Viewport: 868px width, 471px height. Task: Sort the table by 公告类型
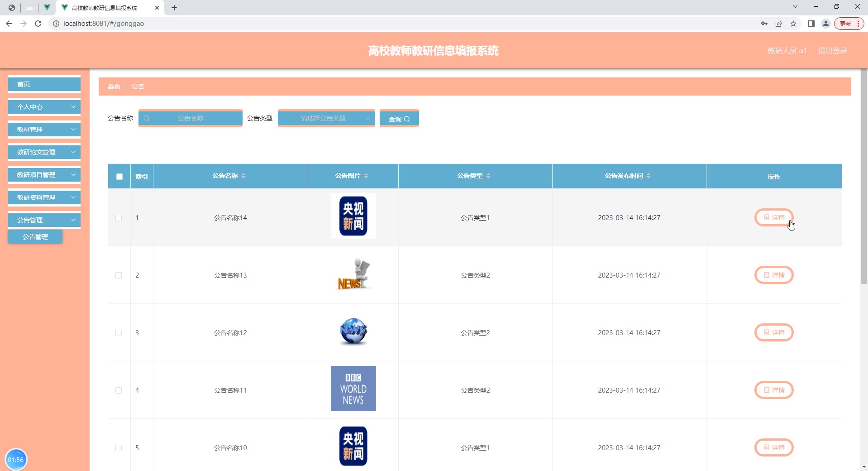[488, 176]
